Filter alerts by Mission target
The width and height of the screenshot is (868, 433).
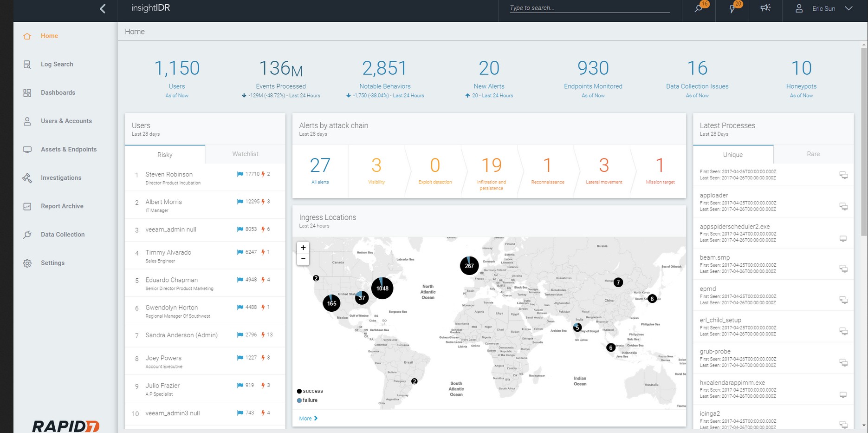pos(660,171)
